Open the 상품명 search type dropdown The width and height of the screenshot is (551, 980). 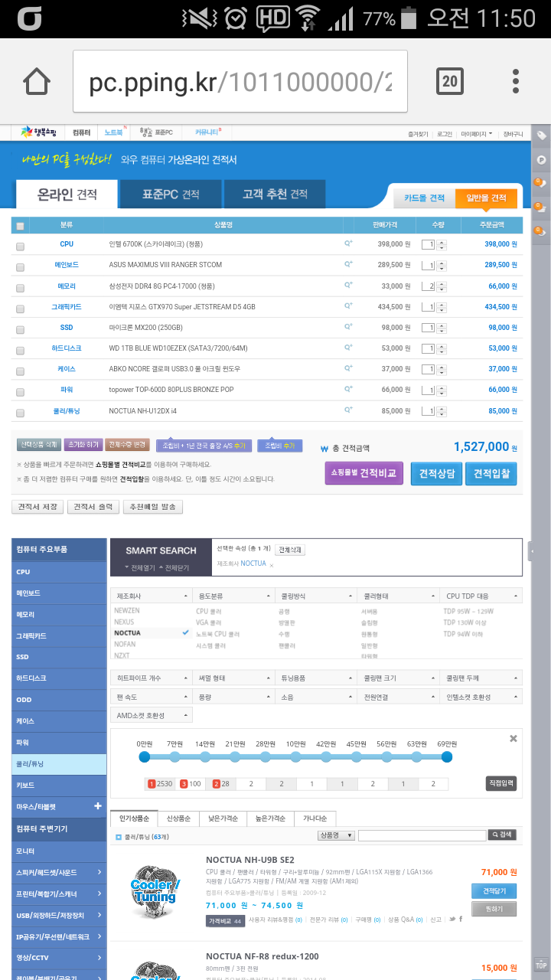tap(336, 835)
